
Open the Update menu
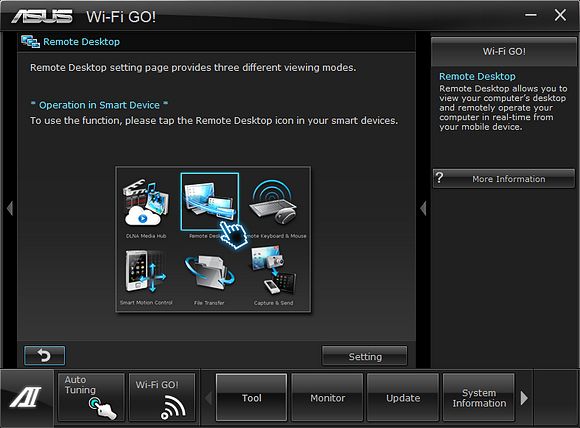[x=403, y=397]
